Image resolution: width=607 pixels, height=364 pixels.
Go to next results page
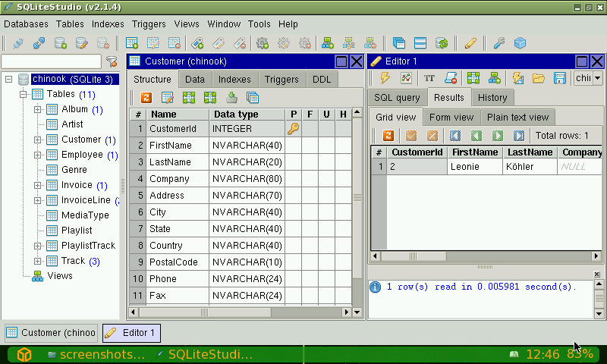click(498, 136)
